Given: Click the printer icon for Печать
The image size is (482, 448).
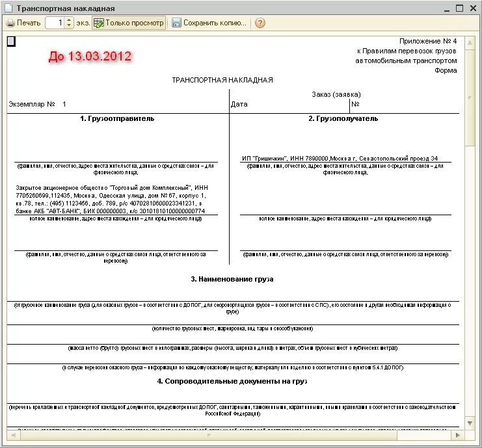Looking at the screenshot, I should (10, 23).
